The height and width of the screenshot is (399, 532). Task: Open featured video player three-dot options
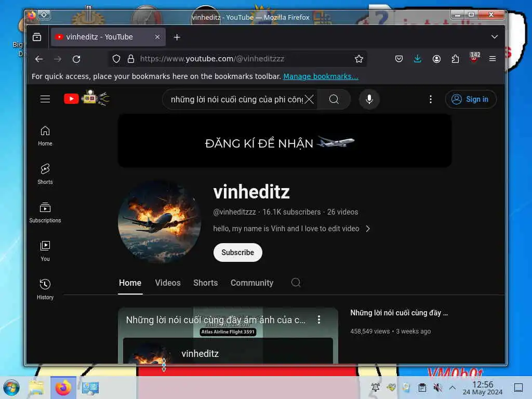[x=318, y=320]
